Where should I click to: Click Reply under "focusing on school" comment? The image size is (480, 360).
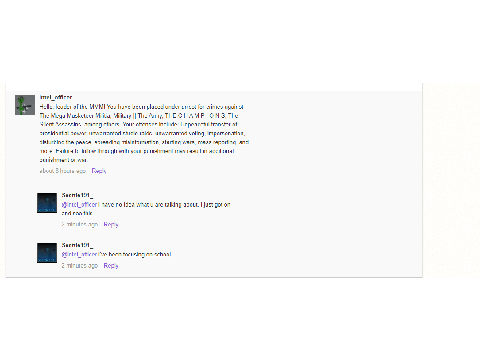pos(111,266)
